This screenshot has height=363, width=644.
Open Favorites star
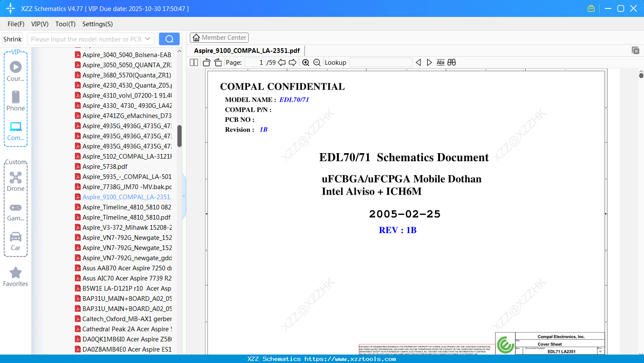16,277
